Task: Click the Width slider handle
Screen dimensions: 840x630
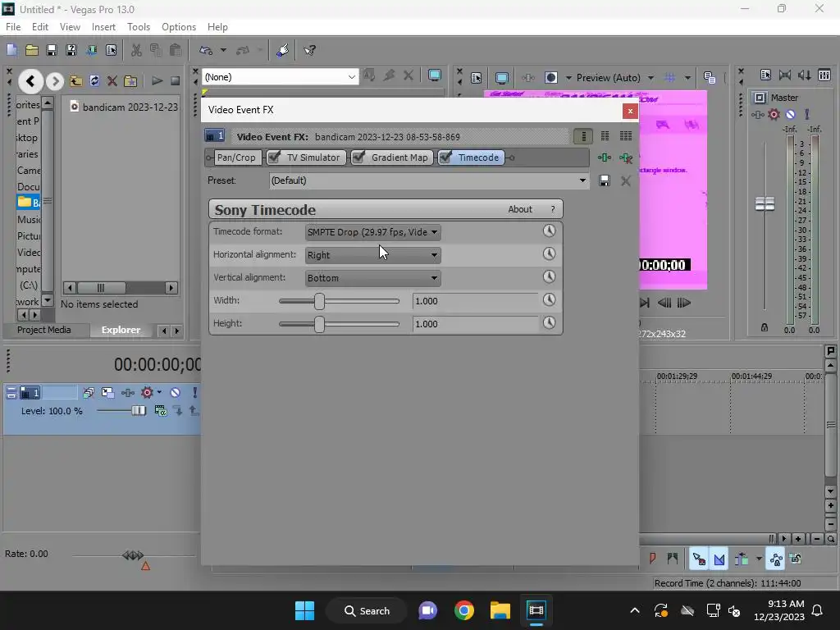Action: [x=319, y=301]
